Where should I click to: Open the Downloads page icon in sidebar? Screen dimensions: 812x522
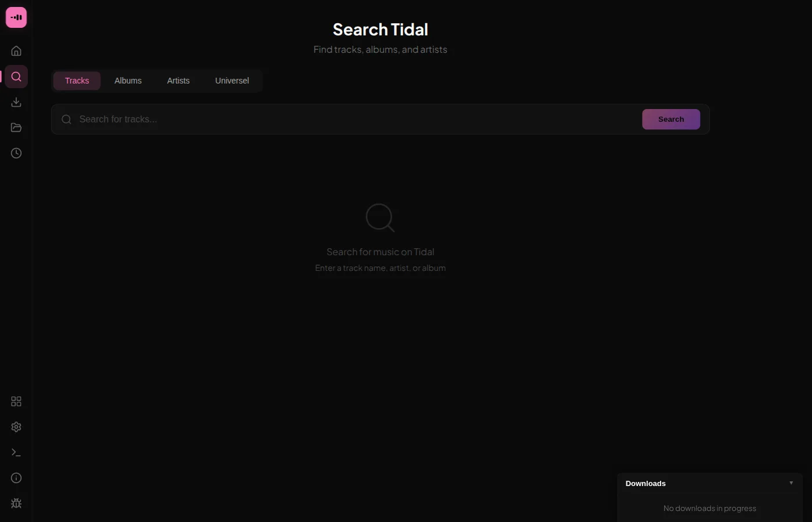click(x=16, y=102)
